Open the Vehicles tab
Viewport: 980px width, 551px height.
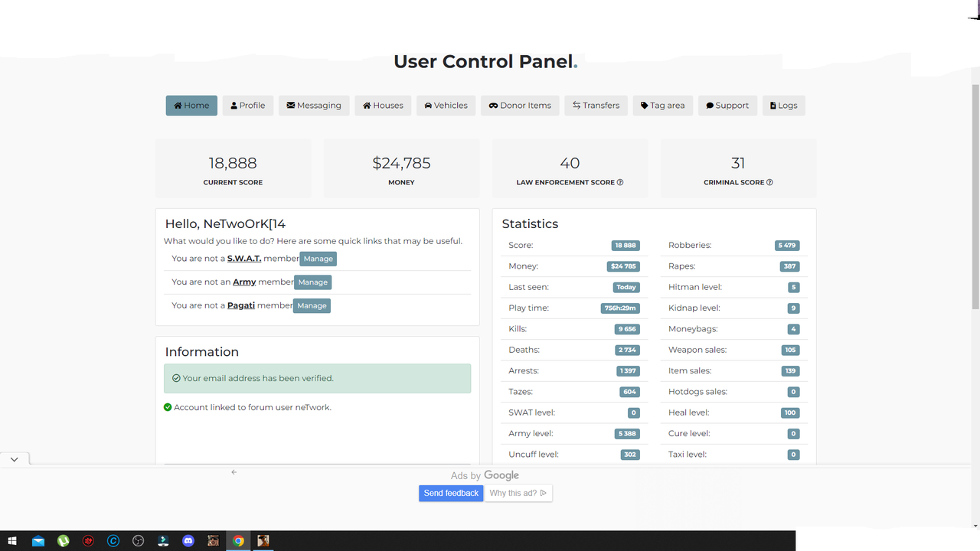tap(446, 106)
